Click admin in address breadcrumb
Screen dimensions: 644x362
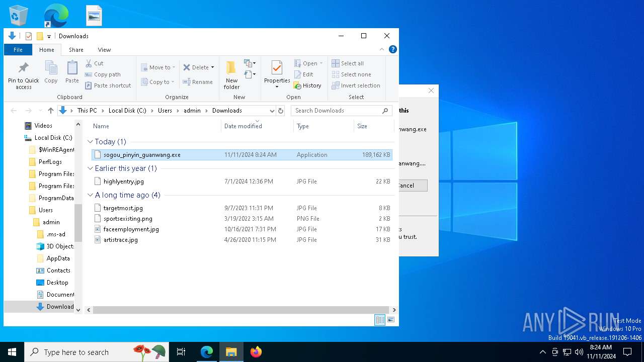[x=192, y=111]
